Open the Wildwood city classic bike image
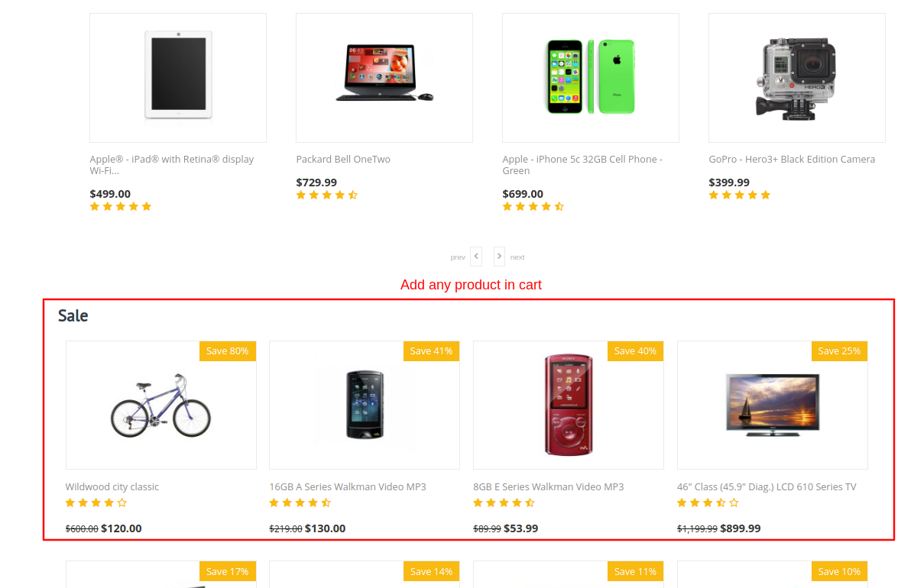 point(160,405)
